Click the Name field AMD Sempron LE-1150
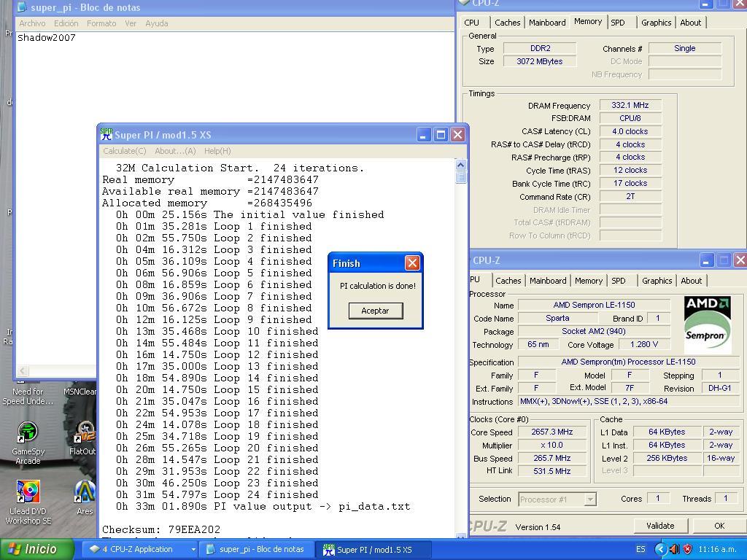This screenshot has height=560, width=747. coord(594,305)
